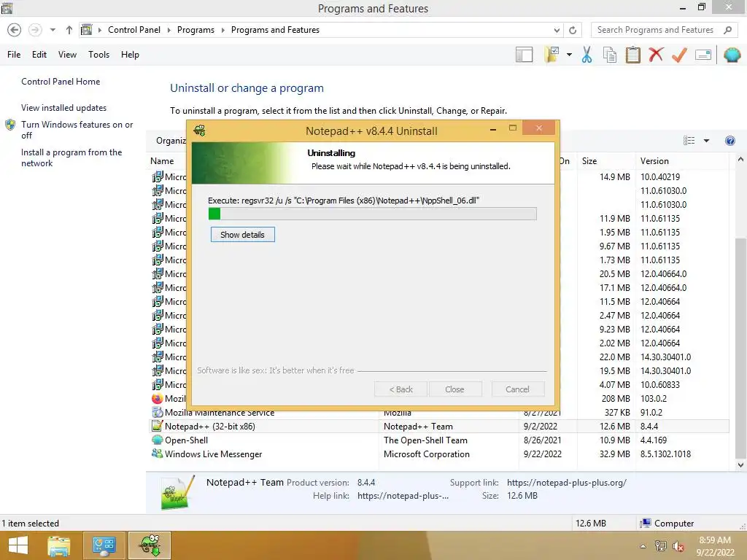This screenshot has height=560, width=747.
Task: Expand the address bar history dropdown
Action: [557, 30]
